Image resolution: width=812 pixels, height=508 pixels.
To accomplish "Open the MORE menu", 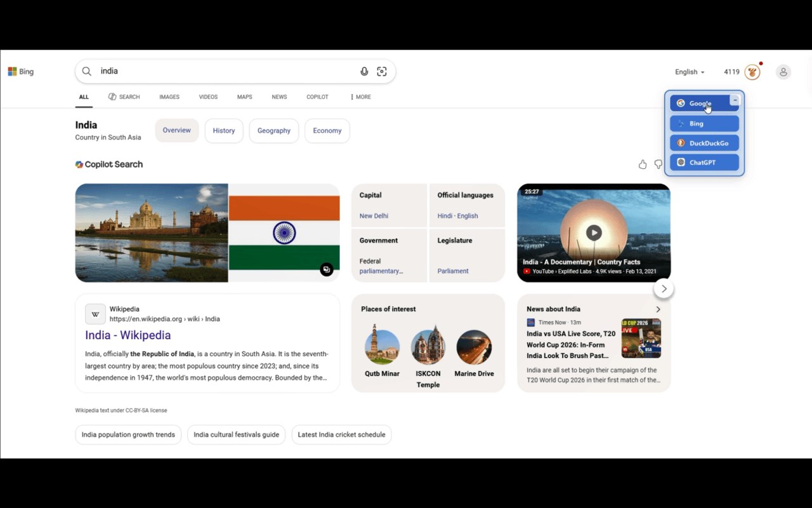I will point(360,97).
